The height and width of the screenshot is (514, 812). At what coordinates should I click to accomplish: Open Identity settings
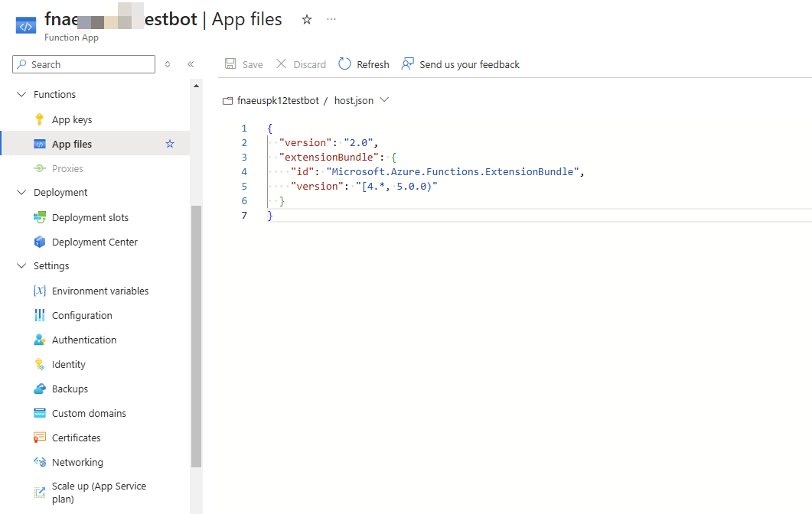(68, 364)
